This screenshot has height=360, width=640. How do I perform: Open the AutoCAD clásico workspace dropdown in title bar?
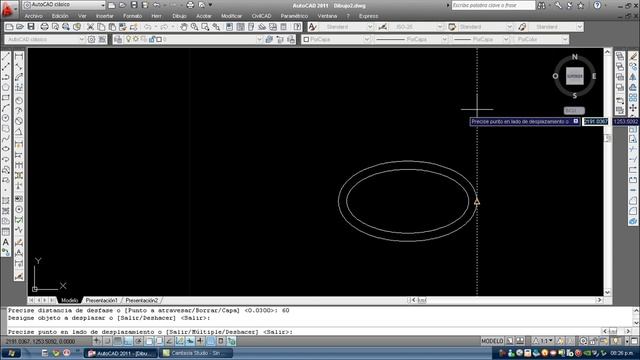pyautogui.click(x=64, y=4)
